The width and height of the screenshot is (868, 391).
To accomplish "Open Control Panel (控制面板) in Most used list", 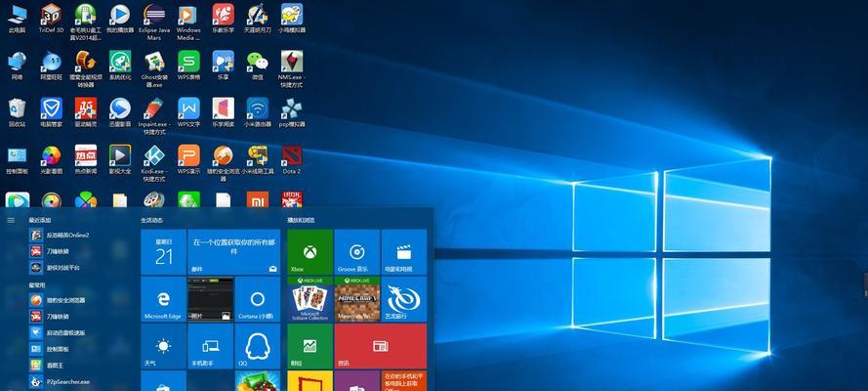I will click(50, 349).
